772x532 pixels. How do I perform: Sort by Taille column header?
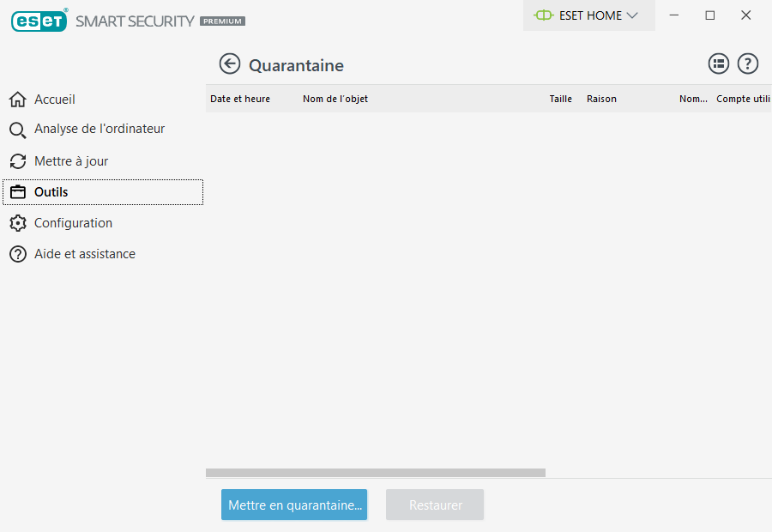561,99
